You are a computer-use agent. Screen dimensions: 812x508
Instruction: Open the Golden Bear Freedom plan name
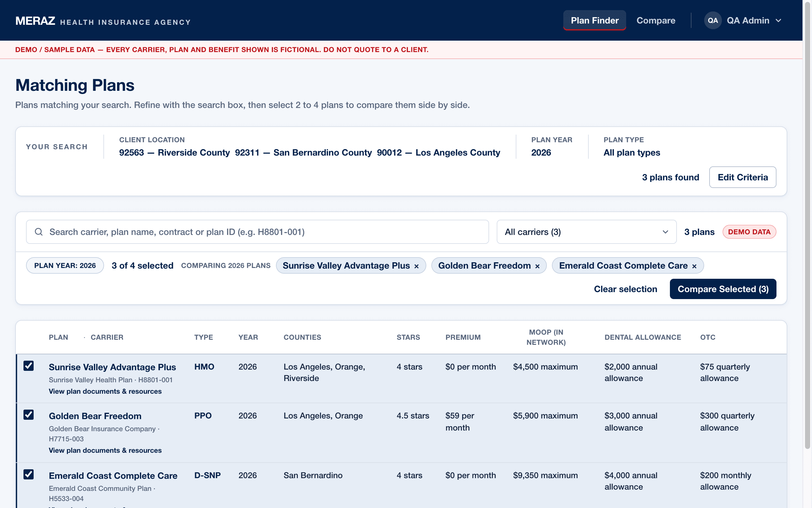click(95, 416)
